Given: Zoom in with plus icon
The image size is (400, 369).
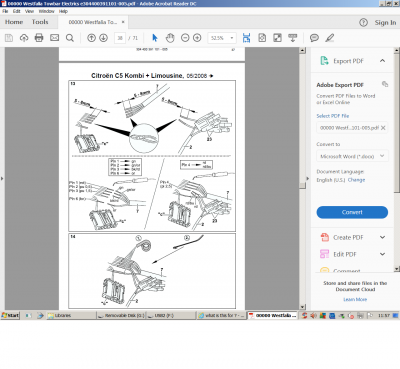Looking at the screenshot, I should 197,38.
